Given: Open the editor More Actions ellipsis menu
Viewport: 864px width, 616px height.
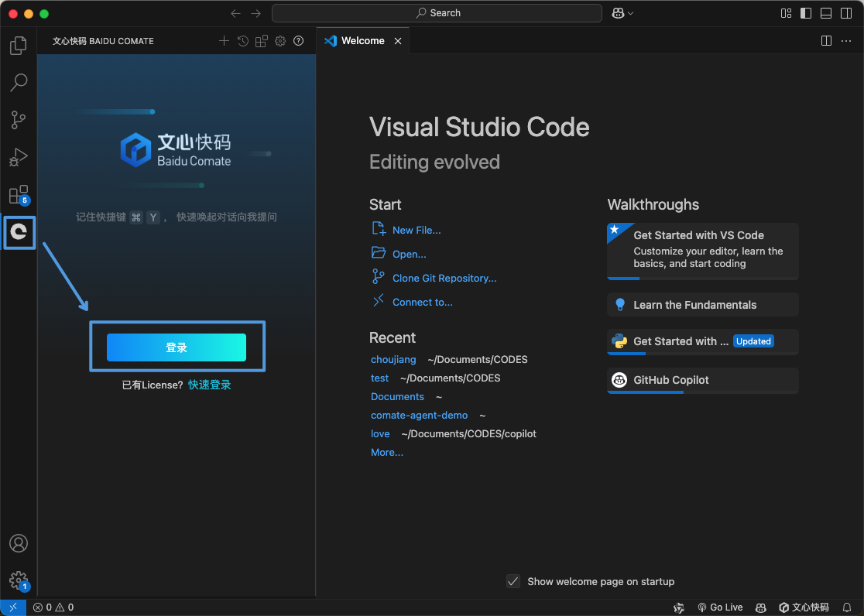Looking at the screenshot, I should pyautogui.click(x=846, y=41).
